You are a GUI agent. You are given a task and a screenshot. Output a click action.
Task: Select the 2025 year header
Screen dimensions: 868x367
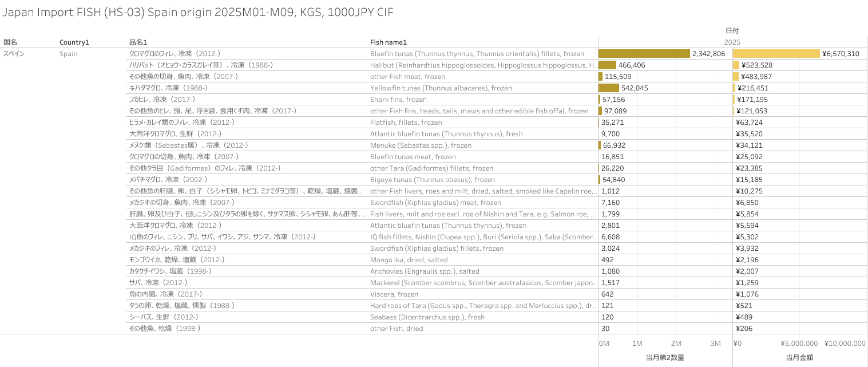pyautogui.click(x=732, y=42)
